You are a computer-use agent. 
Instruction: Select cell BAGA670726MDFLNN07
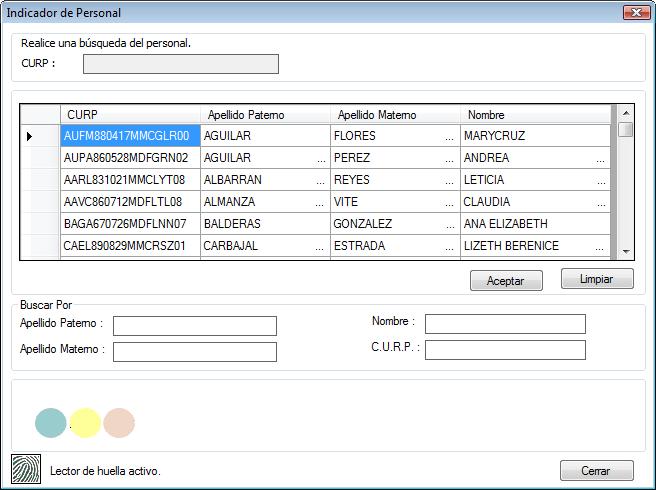(x=131, y=224)
